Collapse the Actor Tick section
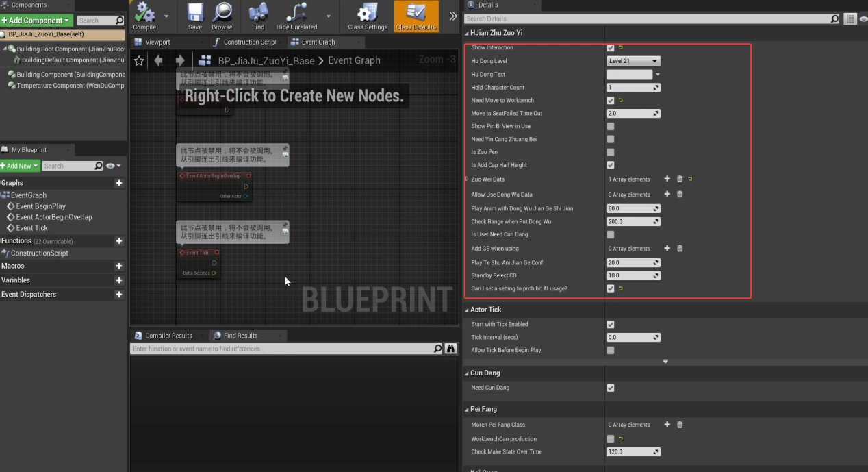This screenshot has width=868, height=472. 468,310
